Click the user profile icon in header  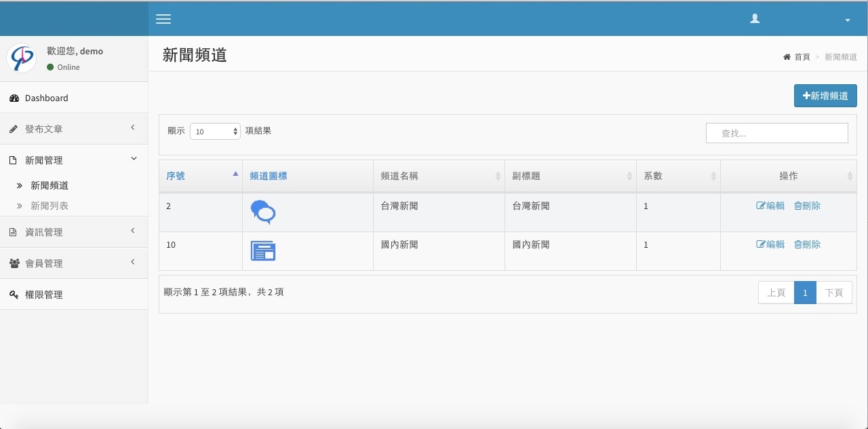[755, 19]
